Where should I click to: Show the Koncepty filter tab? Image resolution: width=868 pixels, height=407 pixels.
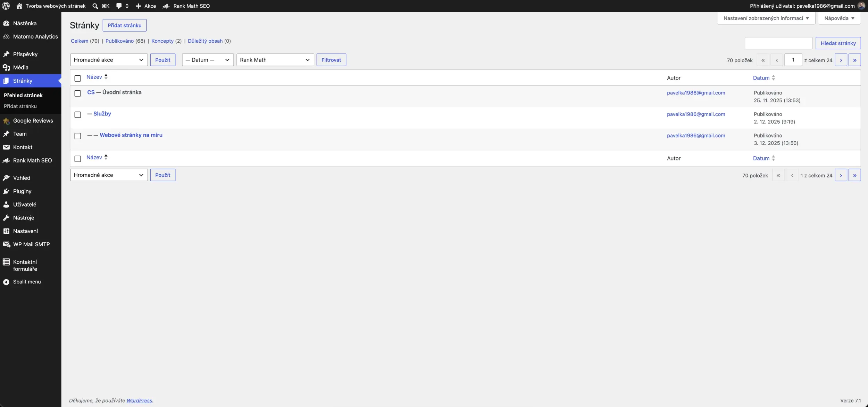click(x=162, y=41)
